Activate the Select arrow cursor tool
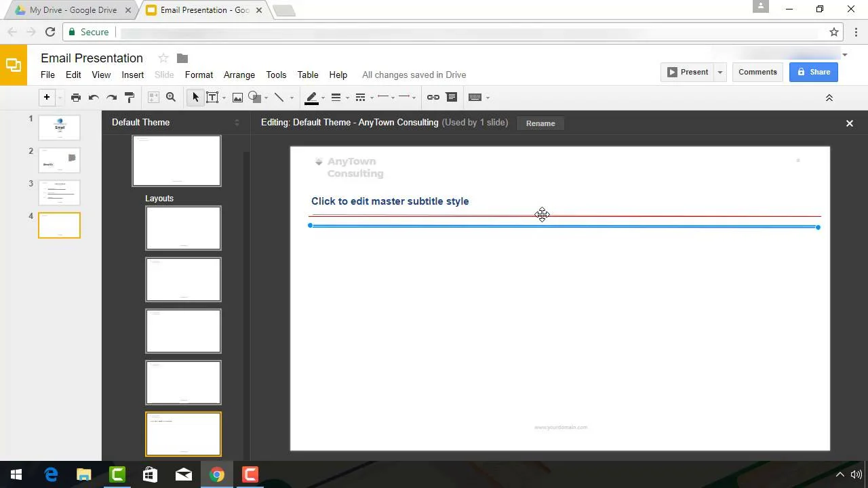Screen dimensions: 868x488 [x=195, y=98]
